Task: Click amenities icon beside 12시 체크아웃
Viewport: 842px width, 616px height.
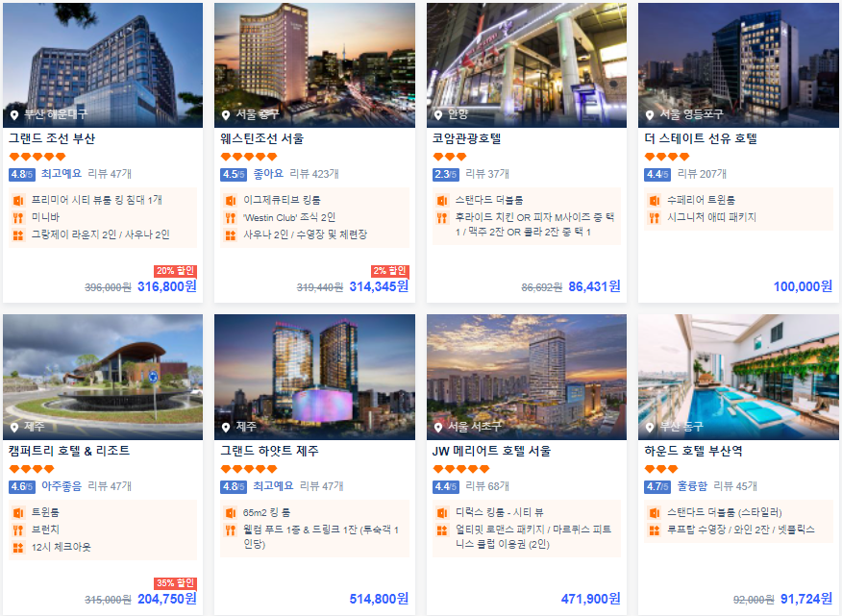Action: tap(18, 548)
